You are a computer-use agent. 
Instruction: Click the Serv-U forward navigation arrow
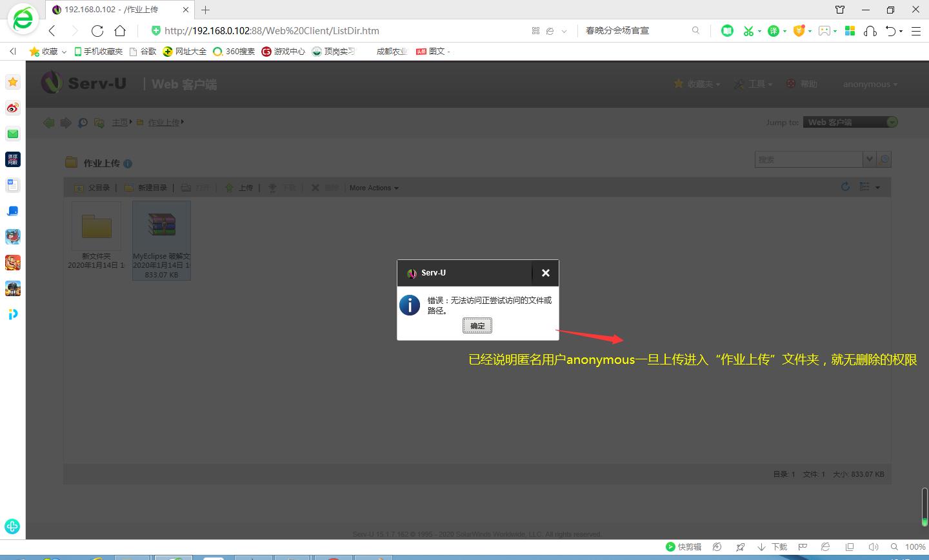click(x=66, y=122)
